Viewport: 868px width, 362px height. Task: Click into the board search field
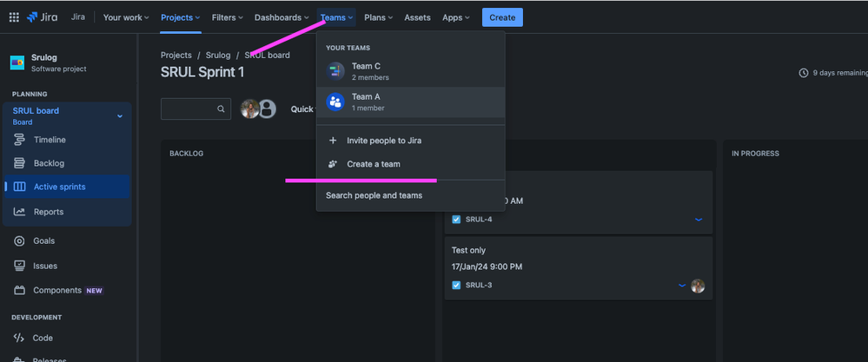(196, 109)
